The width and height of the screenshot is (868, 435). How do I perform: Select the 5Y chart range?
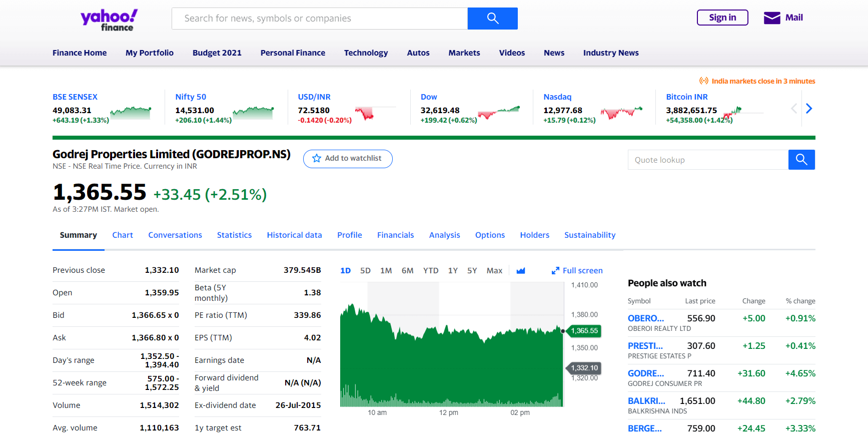click(472, 271)
